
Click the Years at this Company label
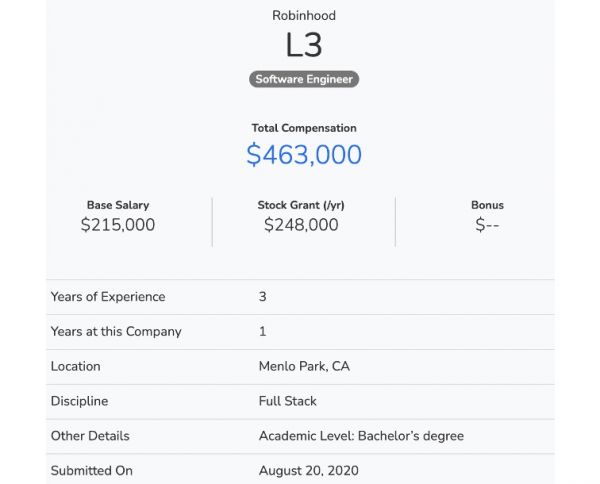pos(116,331)
